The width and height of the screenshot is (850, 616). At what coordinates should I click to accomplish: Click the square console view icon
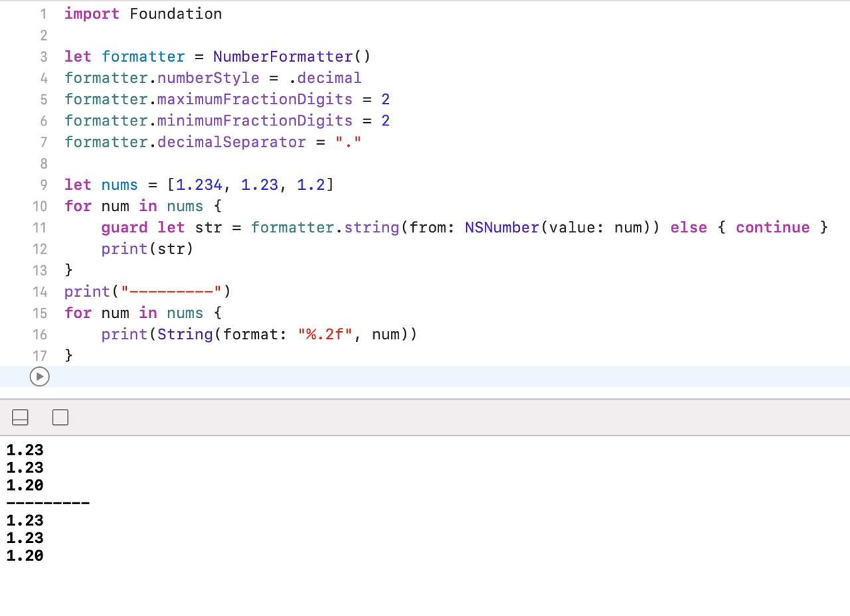coord(60,418)
